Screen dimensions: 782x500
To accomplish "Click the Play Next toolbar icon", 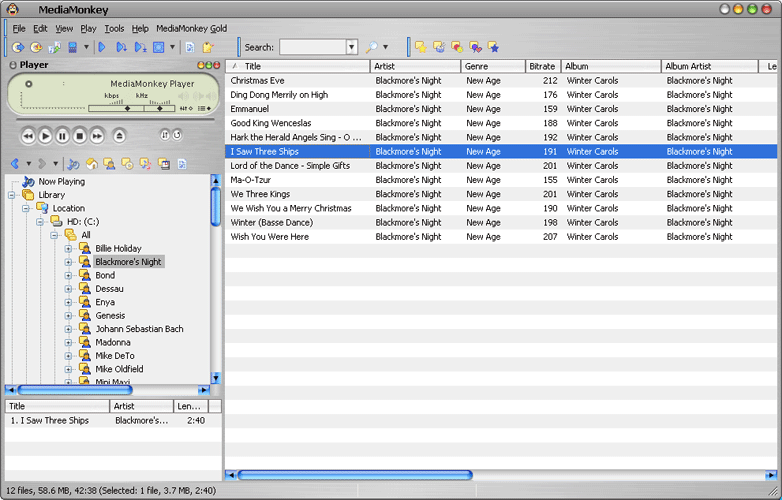I will [121, 47].
